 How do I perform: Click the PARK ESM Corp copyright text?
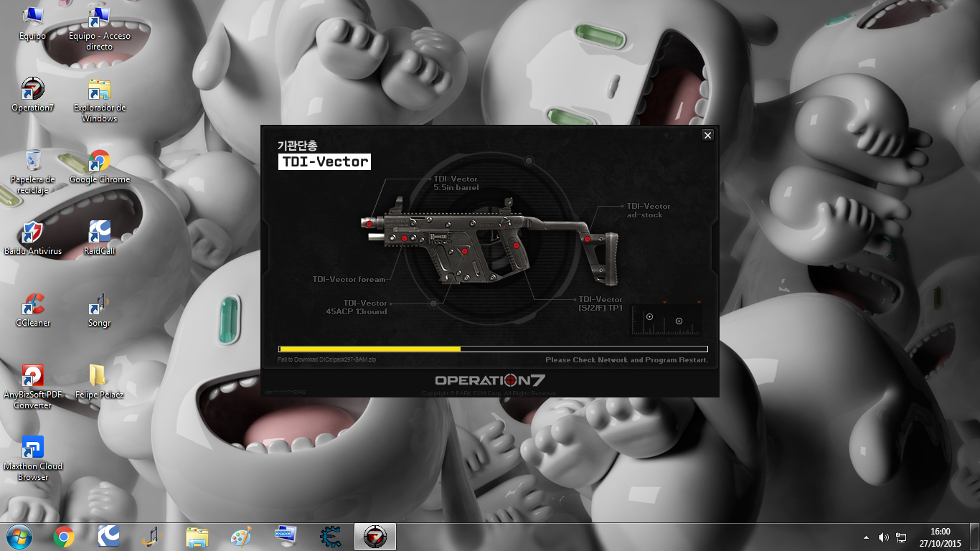(489, 393)
